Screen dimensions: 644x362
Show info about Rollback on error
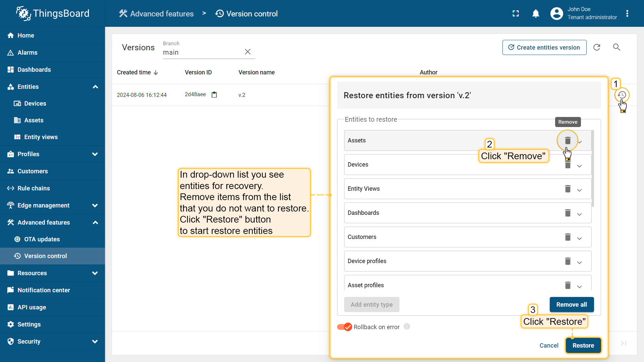point(407,326)
